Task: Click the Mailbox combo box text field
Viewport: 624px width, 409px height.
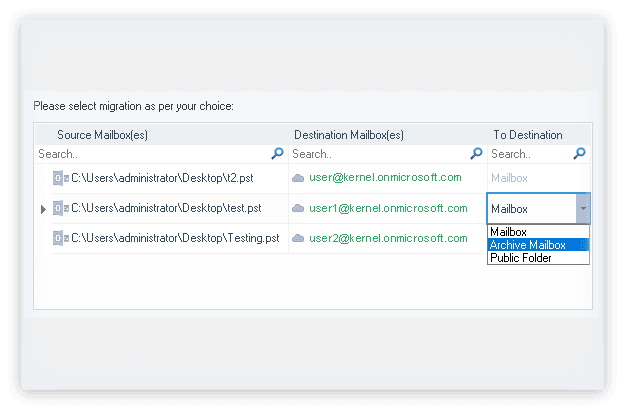Action: [530, 209]
